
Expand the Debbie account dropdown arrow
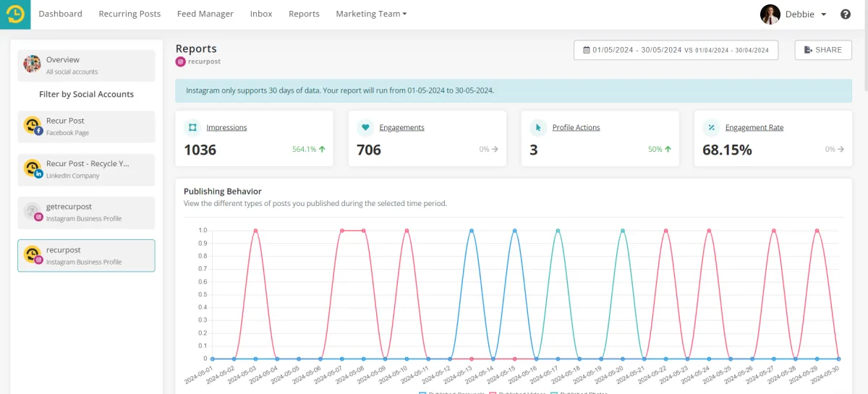(824, 14)
